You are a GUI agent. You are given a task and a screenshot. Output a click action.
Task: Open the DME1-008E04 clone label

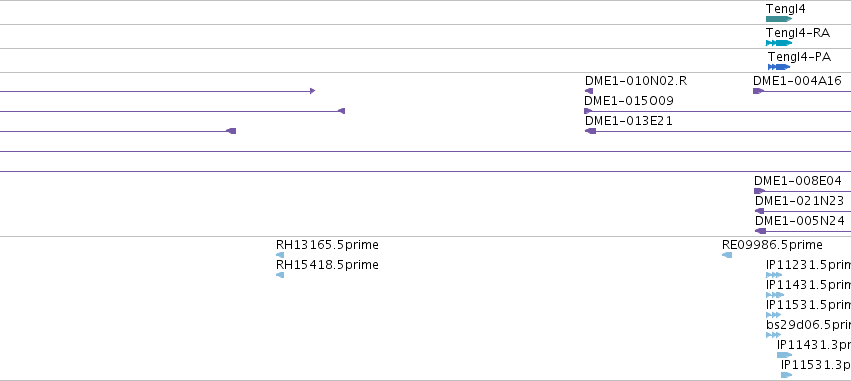tap(798, 181)
